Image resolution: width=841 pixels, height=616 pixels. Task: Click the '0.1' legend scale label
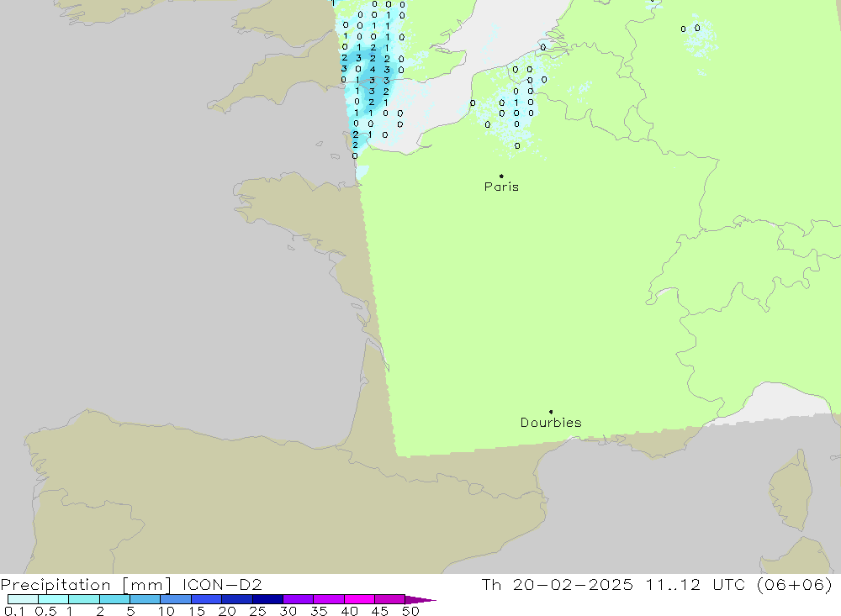pos(14,611)
